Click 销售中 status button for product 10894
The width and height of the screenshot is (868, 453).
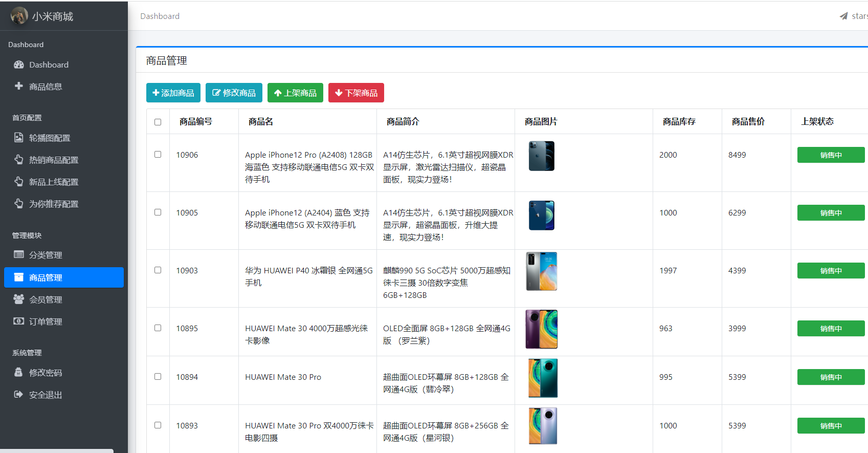831,377
